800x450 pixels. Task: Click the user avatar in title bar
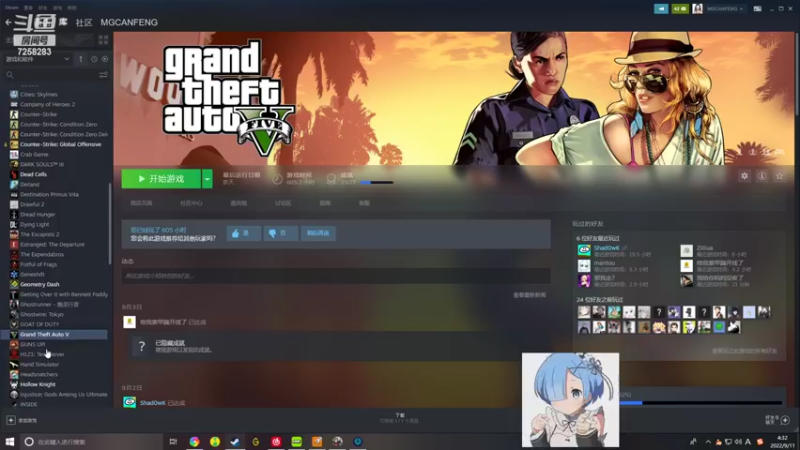tap(697, 9)
